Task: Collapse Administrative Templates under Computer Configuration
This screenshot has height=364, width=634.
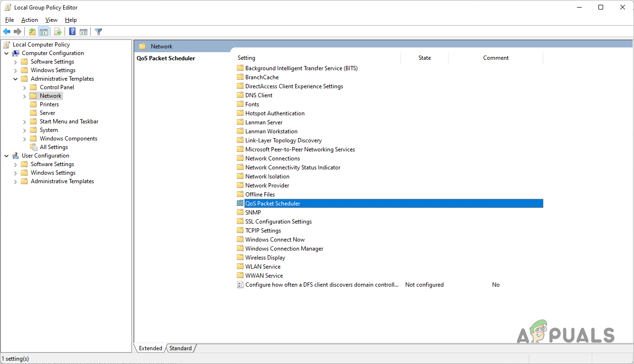Action: (16, 79)
